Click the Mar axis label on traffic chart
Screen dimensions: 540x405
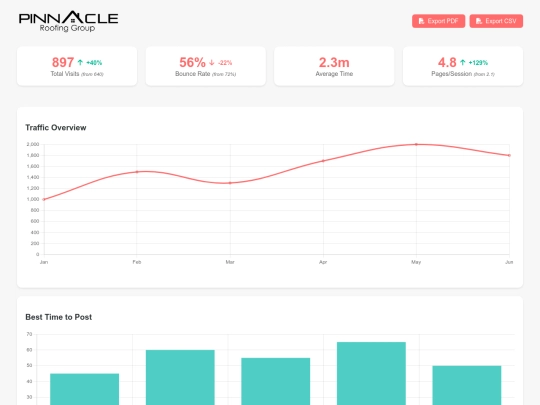point(230,262)
